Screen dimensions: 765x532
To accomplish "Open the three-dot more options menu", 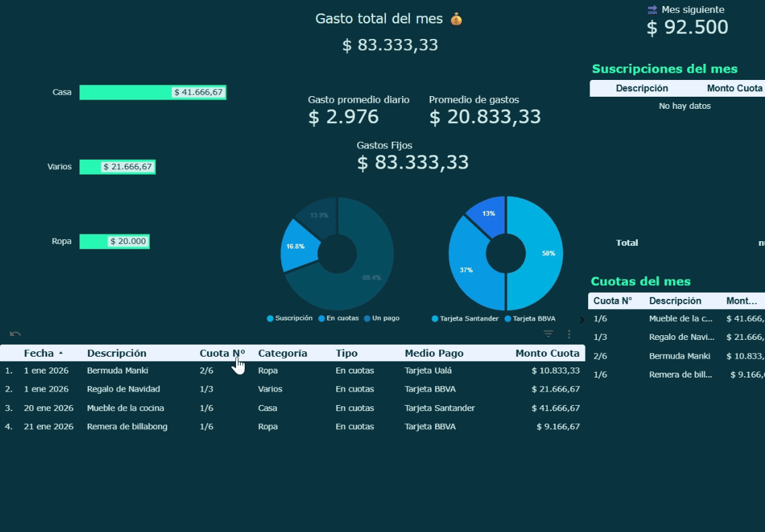I will click(569, 334).
